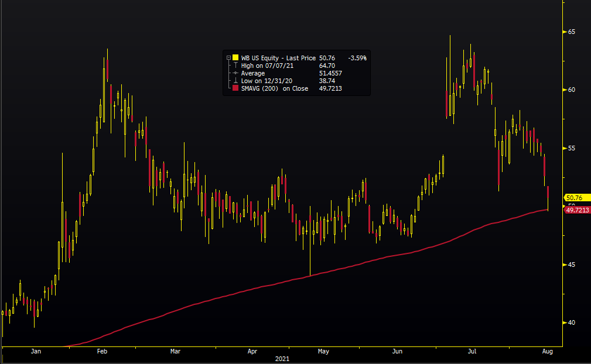Click the 49.7213 SMAVG value in legend
Screen dimensions: 591x364
pyautogui.click(x=330, y=88)
